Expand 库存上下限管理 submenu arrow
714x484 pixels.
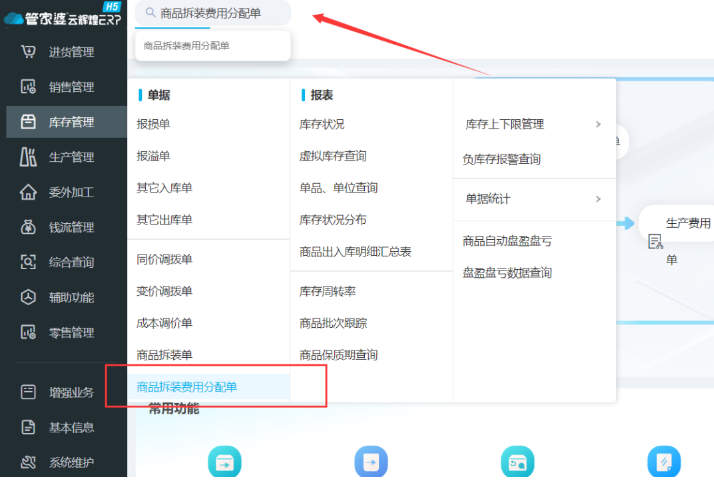pyautogui.click(x=598, y=124)
